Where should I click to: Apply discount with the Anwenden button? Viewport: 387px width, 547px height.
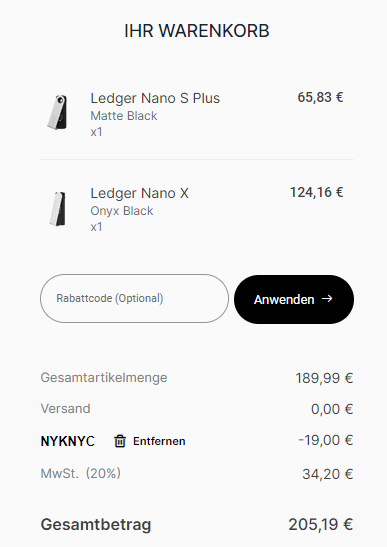(294, 299)
